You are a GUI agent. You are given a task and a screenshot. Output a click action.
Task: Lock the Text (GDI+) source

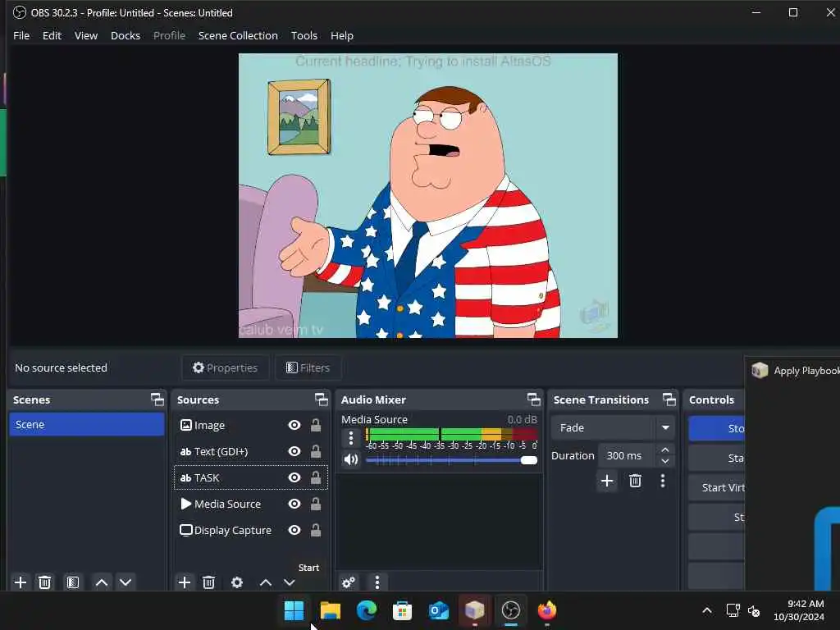(x=316, y=452)
